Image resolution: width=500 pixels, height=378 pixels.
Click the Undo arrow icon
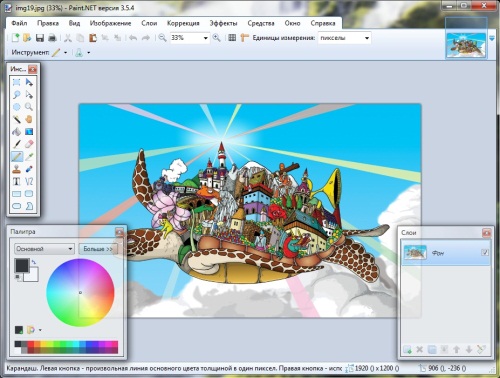pyautogui.click(x=133, y=38)
